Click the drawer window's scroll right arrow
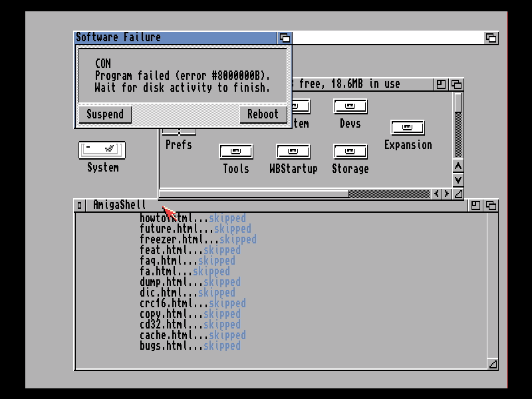The height and width of the screenshot is (399, 532). [448, 194]
